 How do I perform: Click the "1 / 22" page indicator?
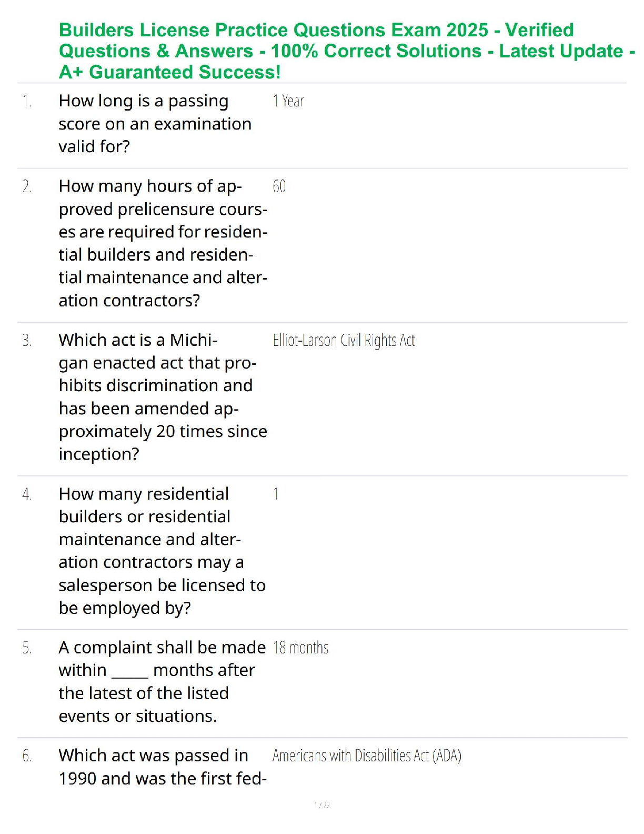point(322,805)
